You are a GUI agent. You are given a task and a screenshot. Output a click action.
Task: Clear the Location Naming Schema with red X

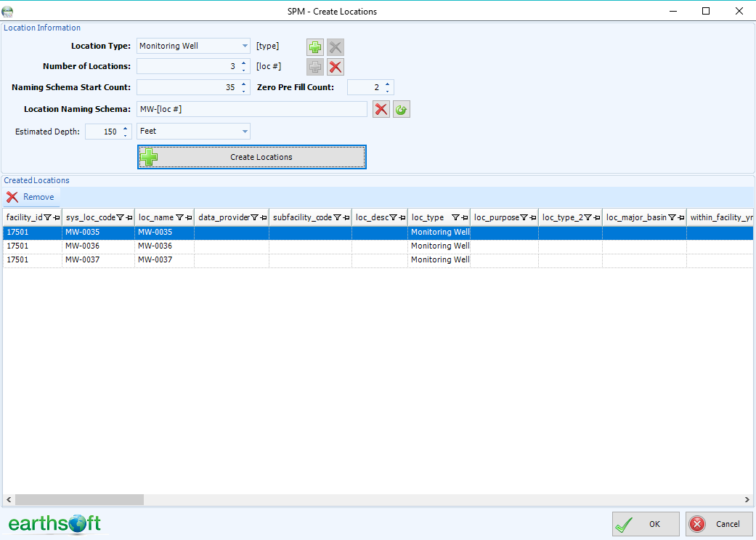click(381, 110)
